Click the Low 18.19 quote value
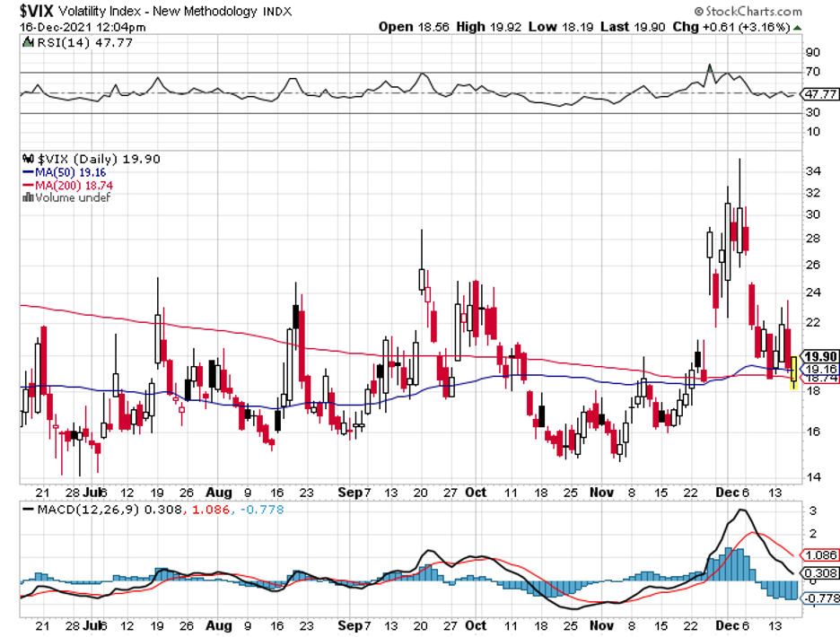Image resolution: width=840 pixels, height=637 pixels. pyautogui.click(x=561, y=27)
